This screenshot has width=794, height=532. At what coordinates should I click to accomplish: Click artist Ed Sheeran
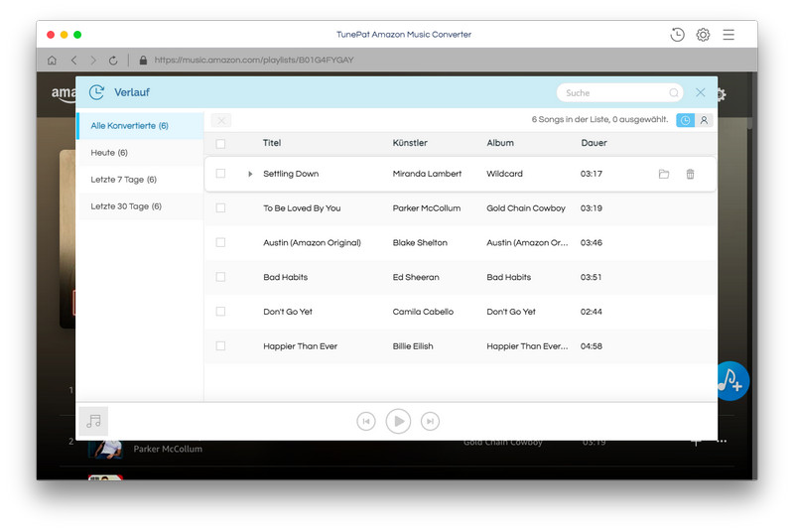point(416,277)
